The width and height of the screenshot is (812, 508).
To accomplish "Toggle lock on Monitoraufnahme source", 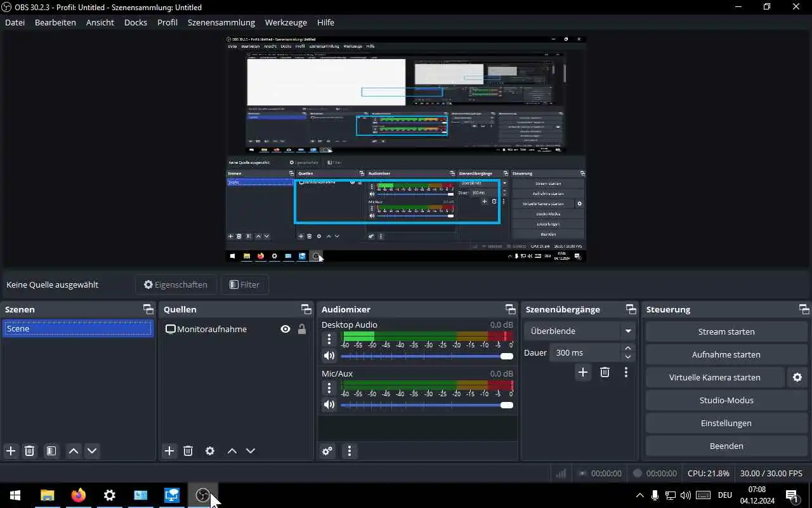I will pos(302,329).
